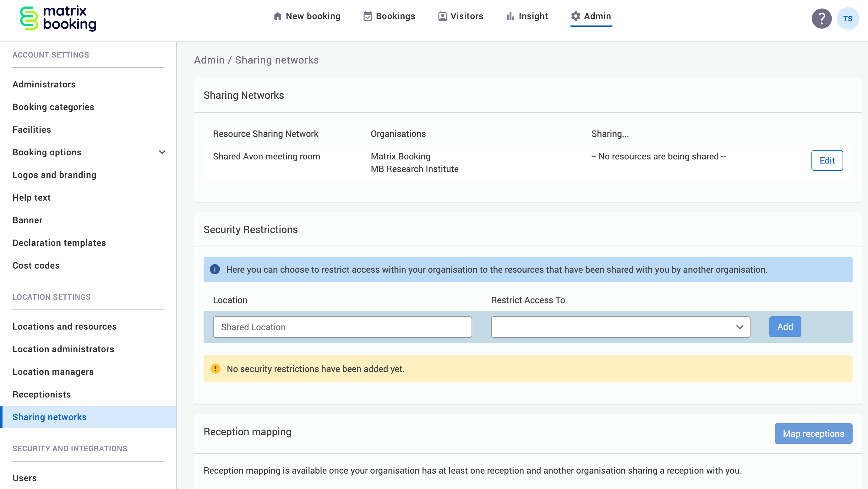Click Edit for Shared Avon meeting room

[x=827, y=160]
